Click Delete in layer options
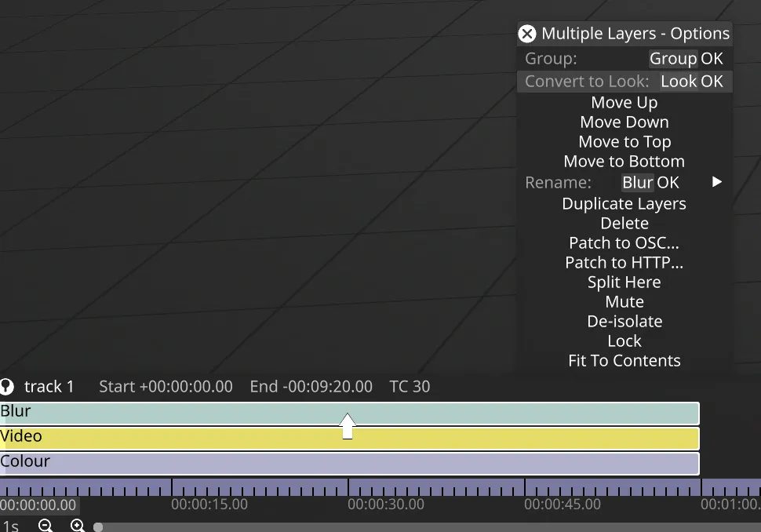The width and height of the screenshot is (761, 532). coord(624,224)
